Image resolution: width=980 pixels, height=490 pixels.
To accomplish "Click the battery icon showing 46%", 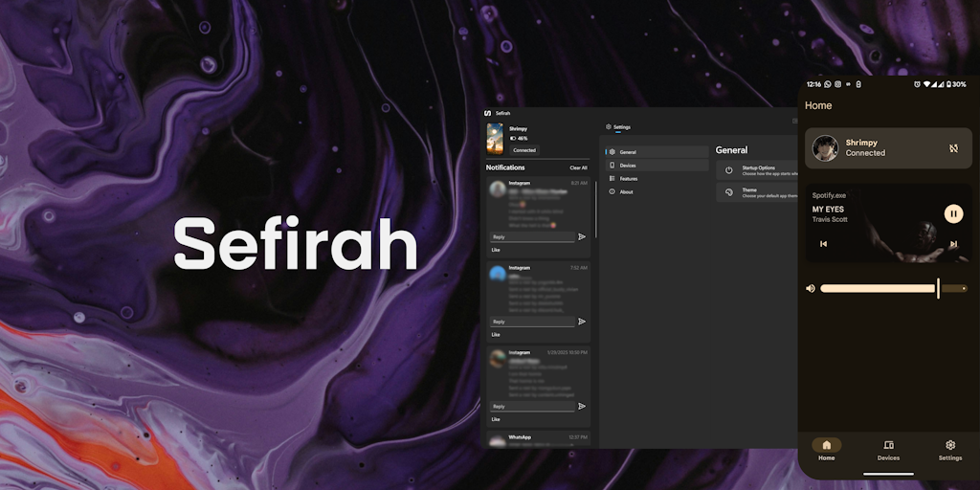I will point(513,138).
